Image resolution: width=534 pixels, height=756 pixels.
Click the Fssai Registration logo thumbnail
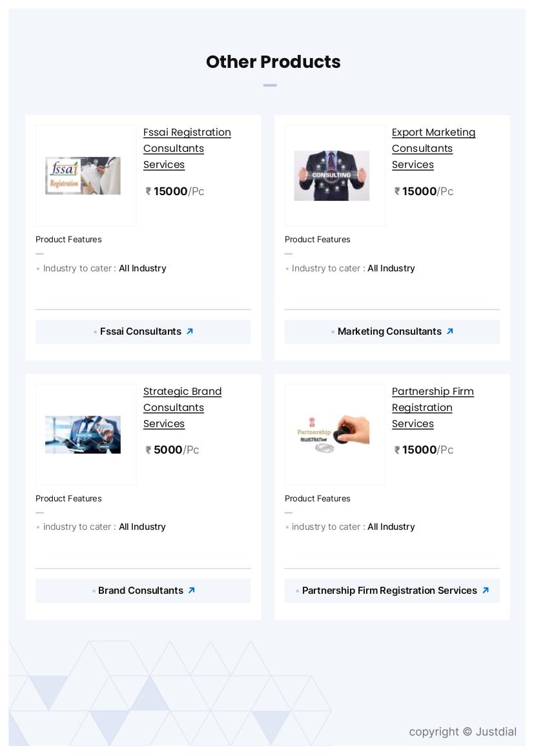pos(83,176)
